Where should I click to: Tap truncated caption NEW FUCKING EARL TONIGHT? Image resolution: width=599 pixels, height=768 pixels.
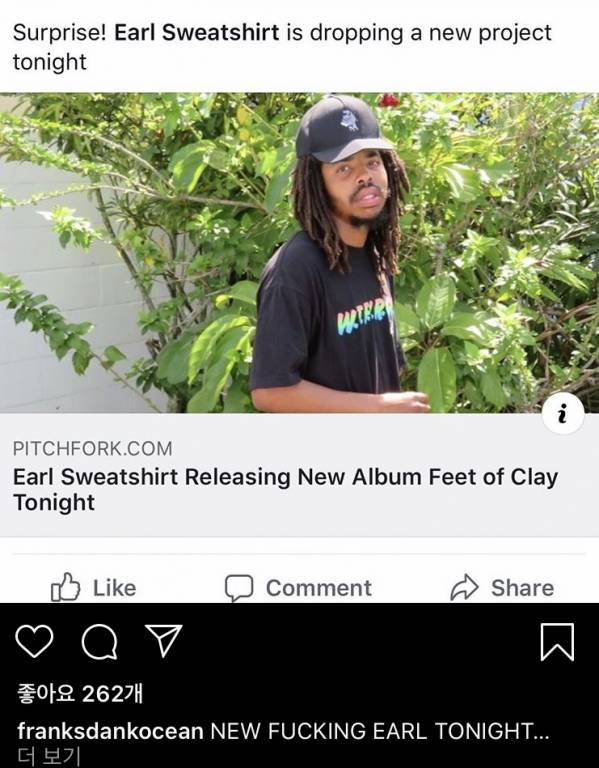click(380, 731)
